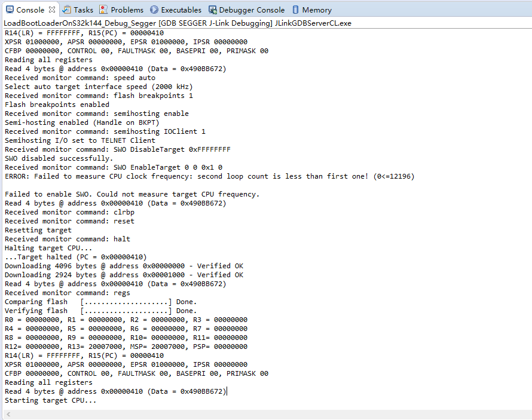Activate the Console tab label

(30, 10)
